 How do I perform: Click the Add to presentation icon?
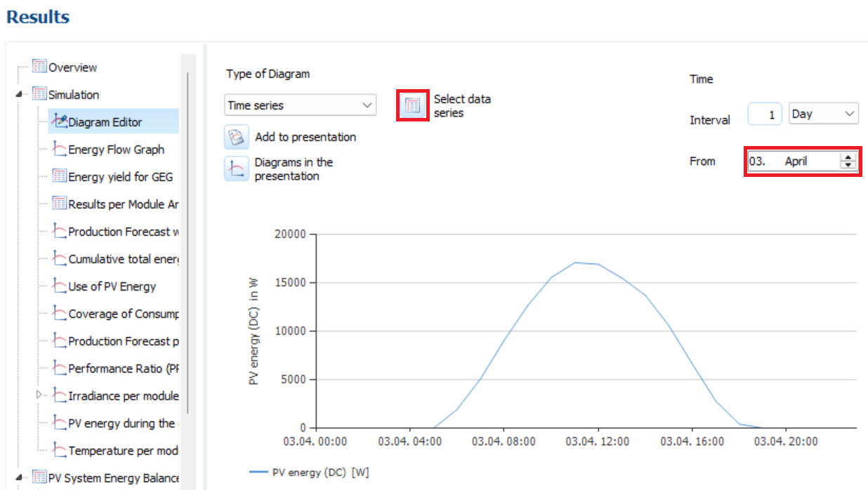(x=237, y=137)
